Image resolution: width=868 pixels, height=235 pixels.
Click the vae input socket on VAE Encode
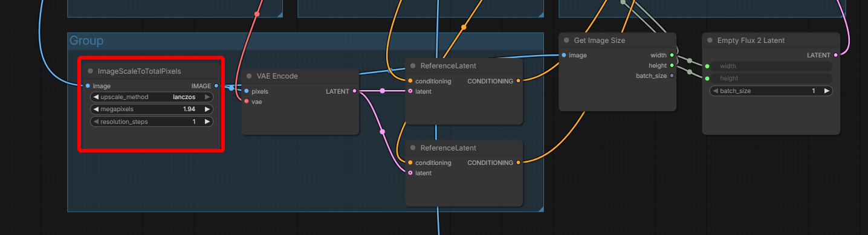[x=246, y=101]
